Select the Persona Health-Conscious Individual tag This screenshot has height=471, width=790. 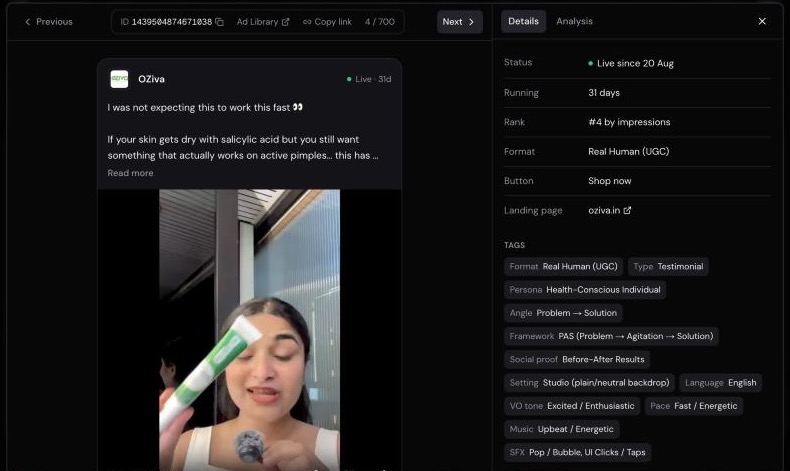coord(584,290)
